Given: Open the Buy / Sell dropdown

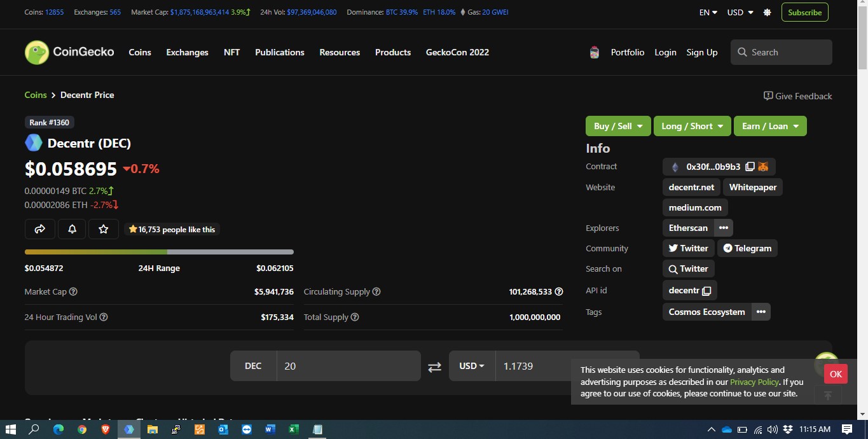Looking at the screenshot, I should coord(618,126).
